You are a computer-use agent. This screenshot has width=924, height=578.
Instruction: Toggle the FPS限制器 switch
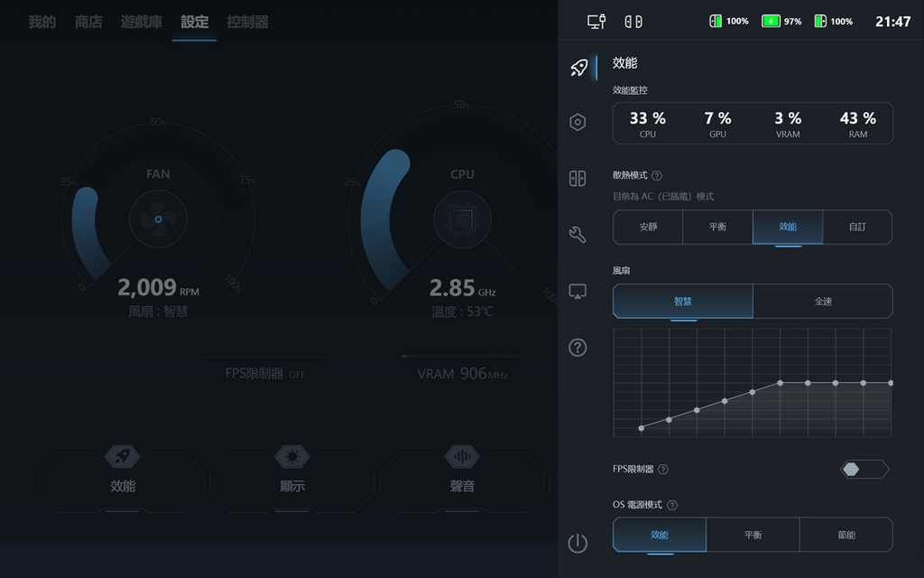pos(864,470)
